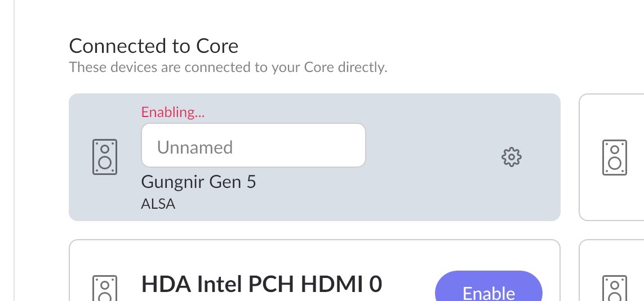This screenshot has height=301, width=644.
Task: Open the partially visible card next to HDMI 0
Action: click(611, 270)
